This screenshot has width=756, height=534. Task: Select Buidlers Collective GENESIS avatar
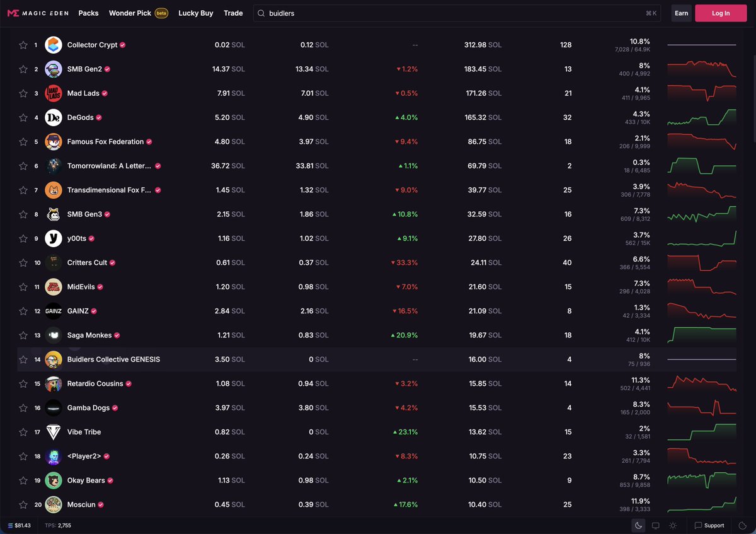pos(54,359)
